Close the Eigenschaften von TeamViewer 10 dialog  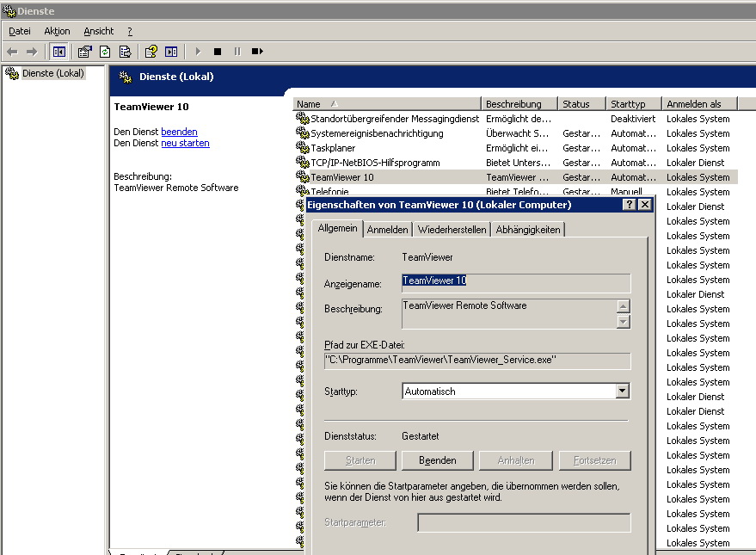coord(645,205)
